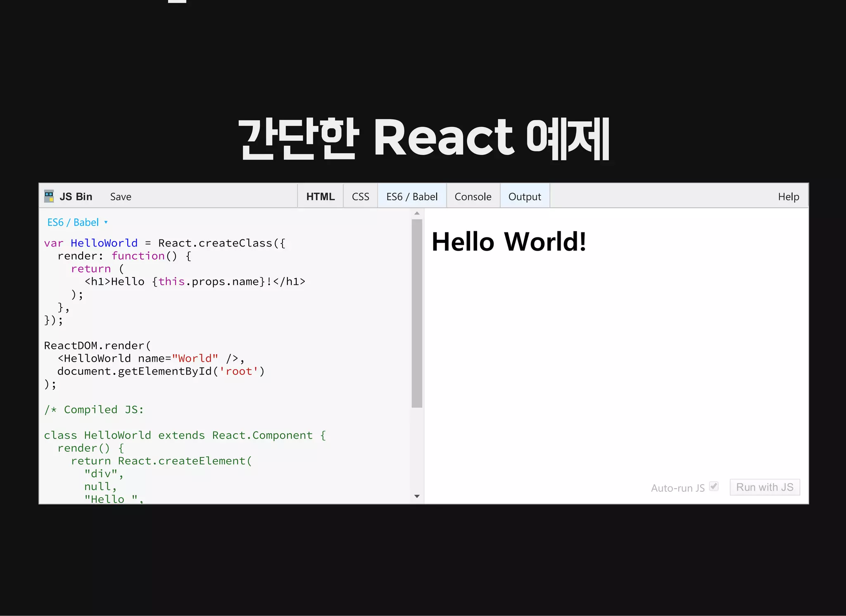Disable the Auto-run JS checkbox
Screen dimensions: 846x616
714,486
